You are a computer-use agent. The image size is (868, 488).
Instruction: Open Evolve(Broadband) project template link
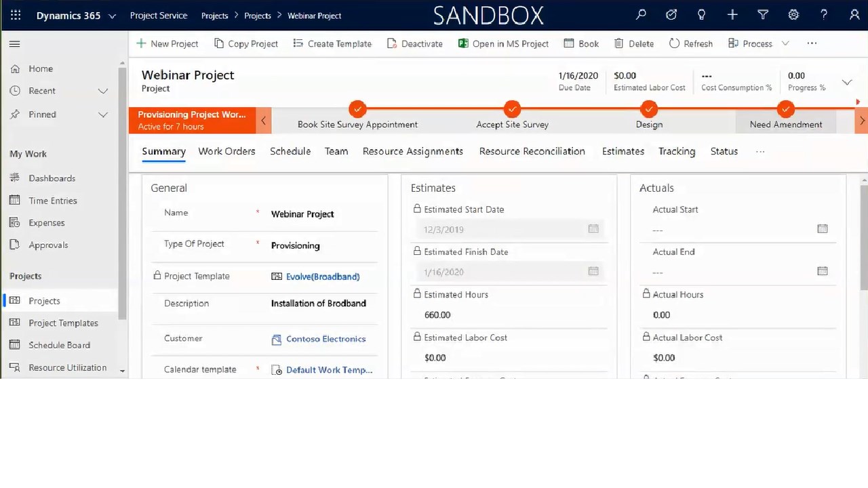pyautogui.click(x=323, y=277)
